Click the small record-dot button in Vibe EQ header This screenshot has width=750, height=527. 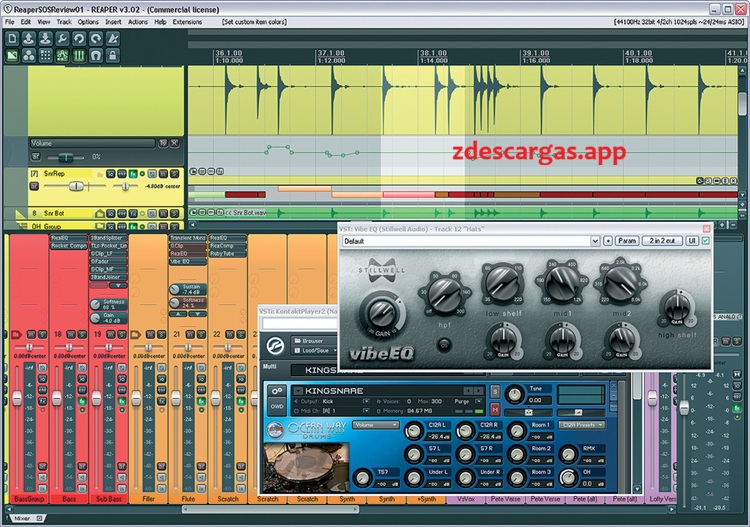[608, 241]
